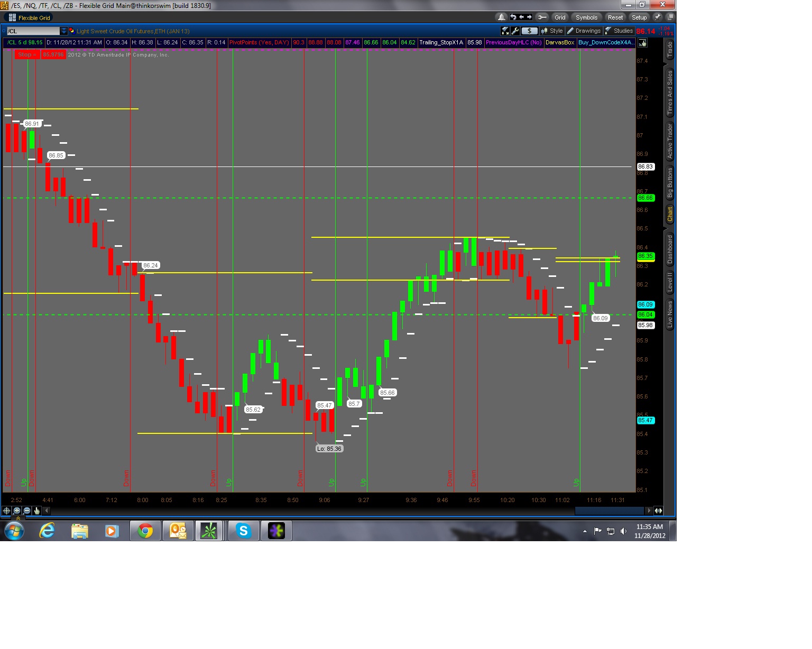The width and height of the screenshot is (812, 649).
Task: Click the small circle toggle left of the /CL box
Action: point(4,31)
